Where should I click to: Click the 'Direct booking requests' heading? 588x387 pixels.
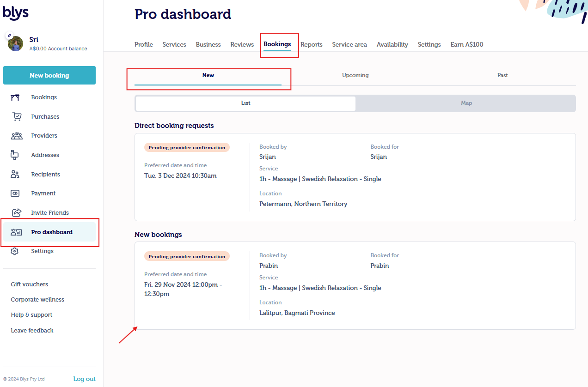coord(174,126)
